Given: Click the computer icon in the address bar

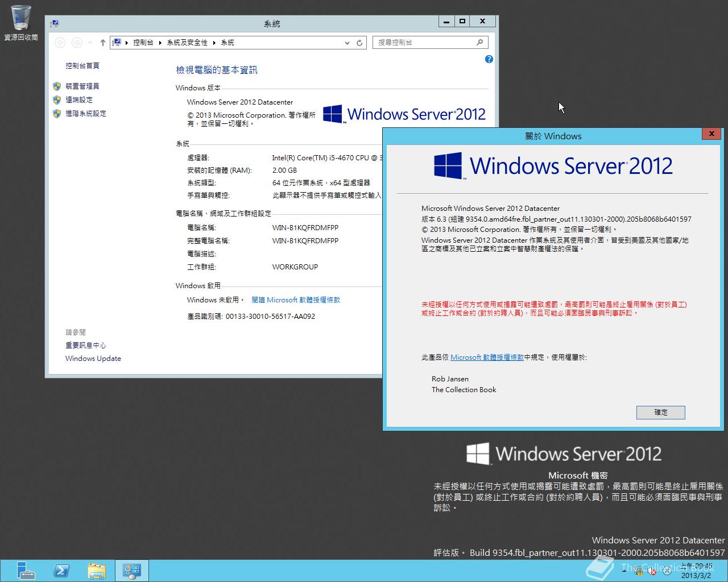Looking at the screenshot, I should (x=117, y=42).
